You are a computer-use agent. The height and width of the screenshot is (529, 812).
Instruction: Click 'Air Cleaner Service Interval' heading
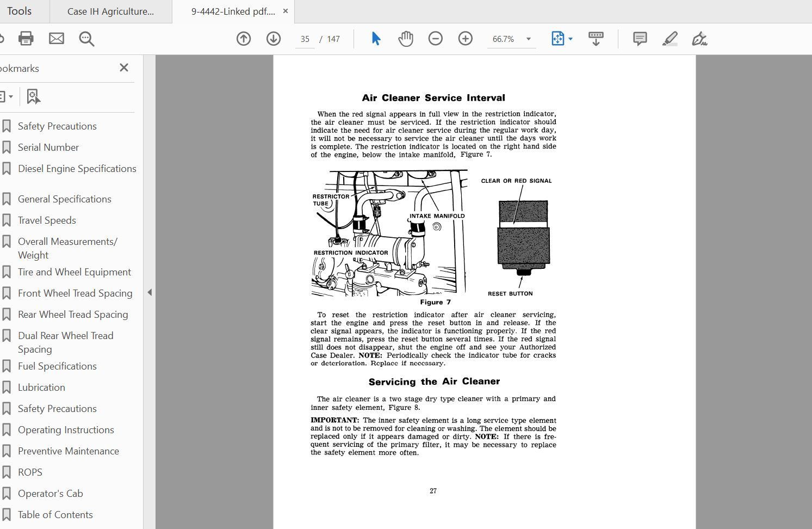[x=433, y=98]
